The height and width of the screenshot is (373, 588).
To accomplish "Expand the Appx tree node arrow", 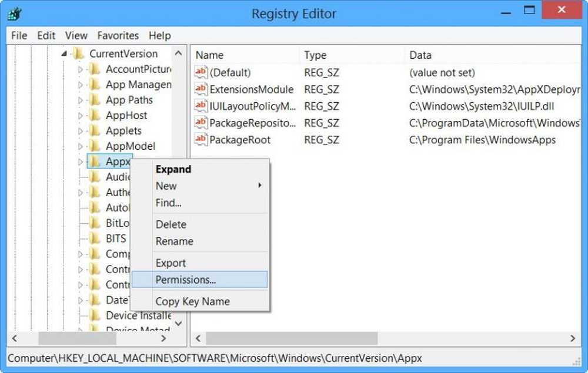I will click(80, 162).
